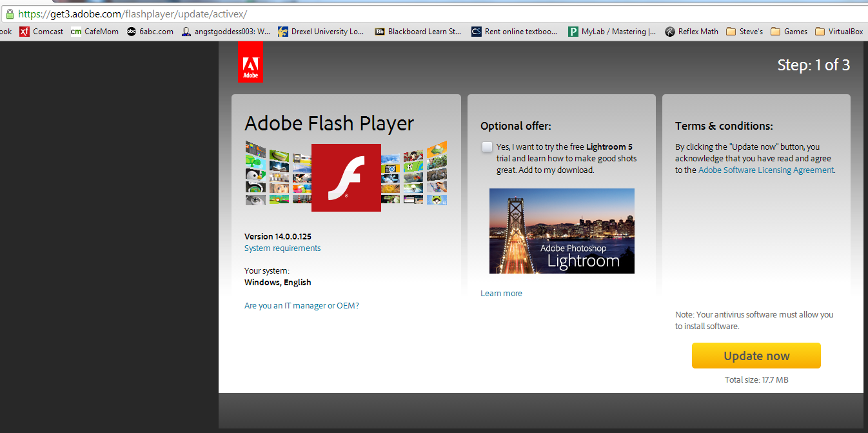Open the angstgoddess003 bookmark

pos(226,31)
